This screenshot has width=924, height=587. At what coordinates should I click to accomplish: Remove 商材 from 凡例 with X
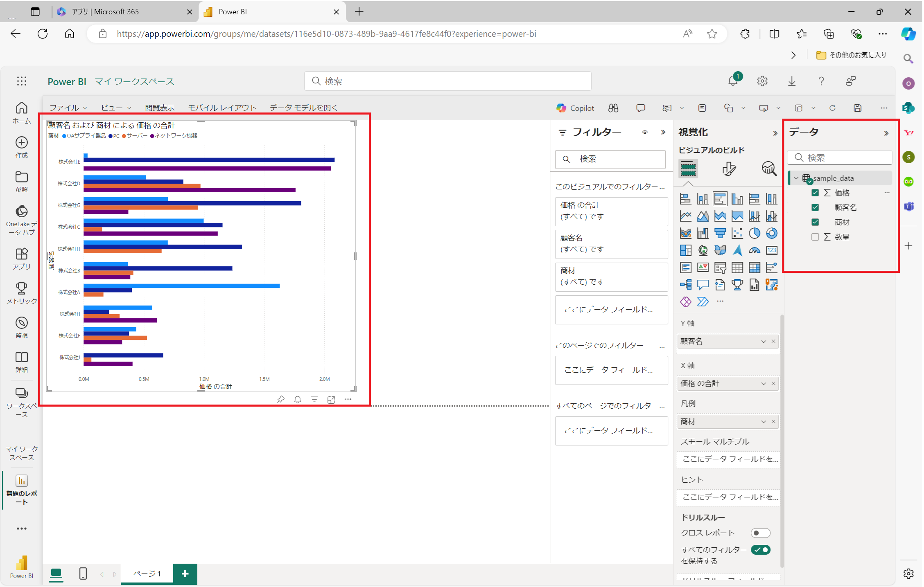(x=773, y=421)
